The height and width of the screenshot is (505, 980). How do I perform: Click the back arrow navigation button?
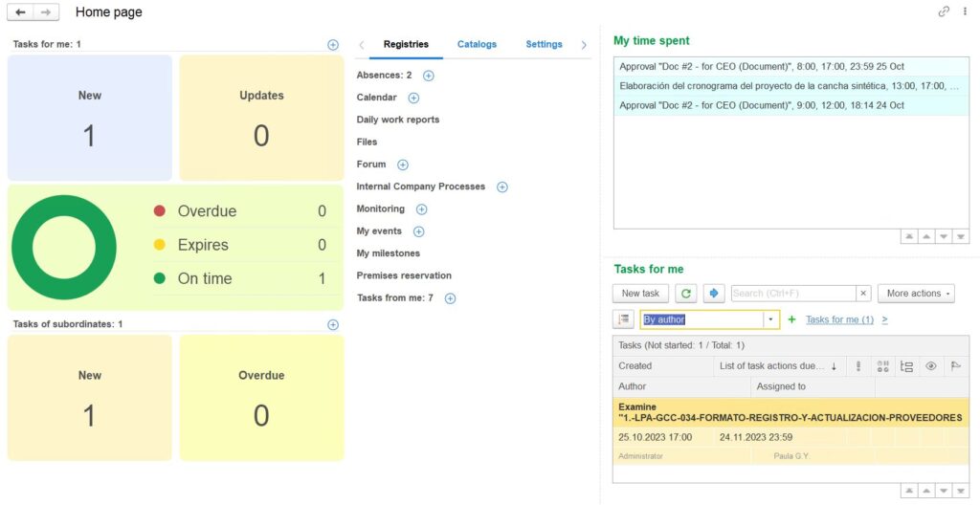coord(20,12)
